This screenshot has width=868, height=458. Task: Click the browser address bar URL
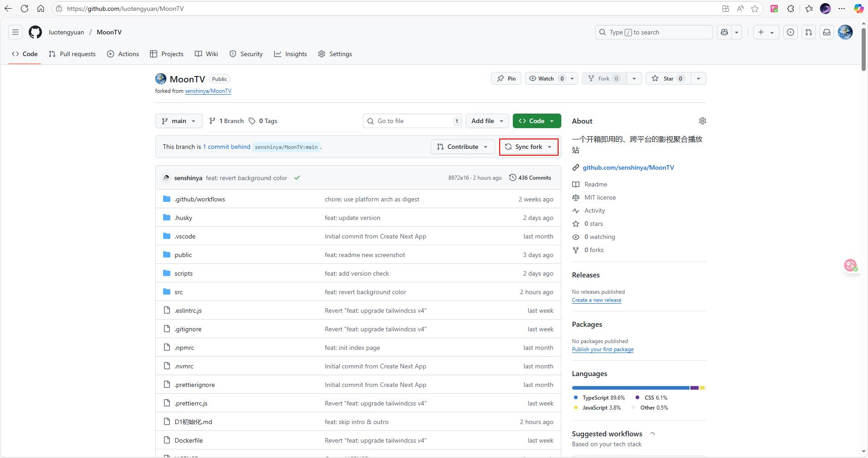coord(125,9)
